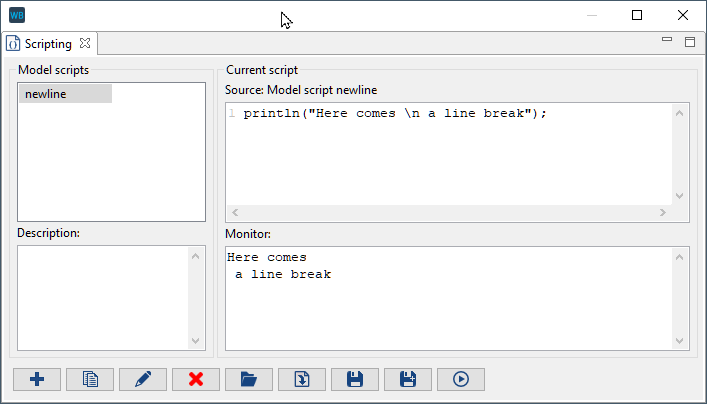Maximize the Scripting view panel
The height and width of the screenshot is (404, 707).
[x=689, y=42]
